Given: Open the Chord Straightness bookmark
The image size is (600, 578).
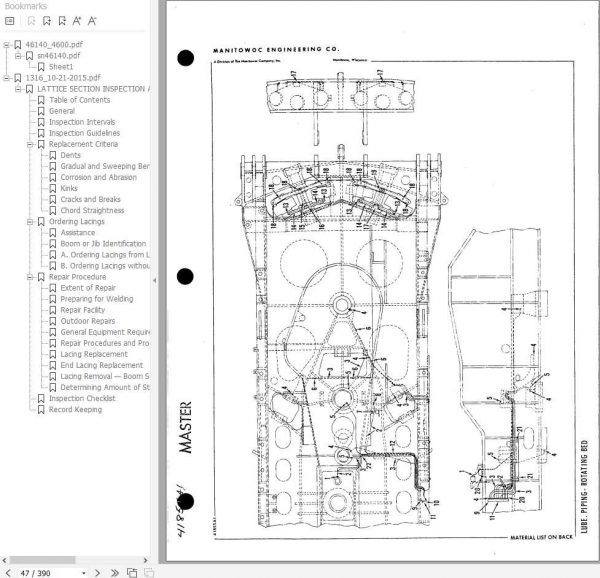Looking at the screenshot, I should click(92, 210).
